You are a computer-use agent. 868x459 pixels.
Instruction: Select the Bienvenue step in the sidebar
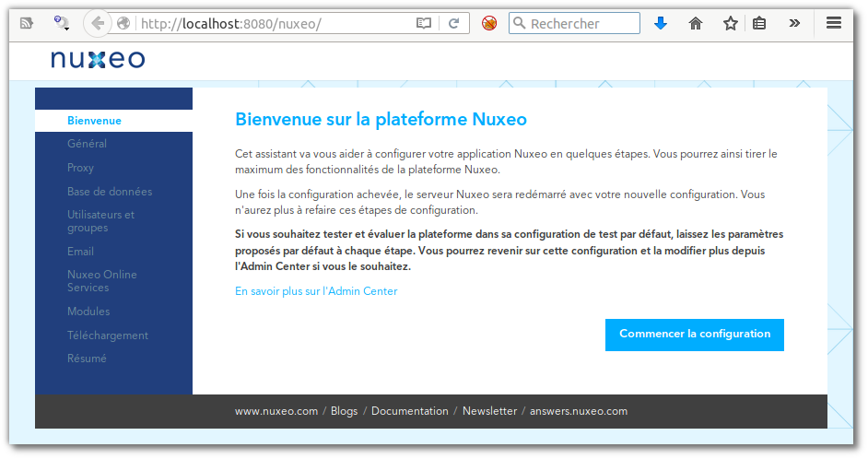coord(113,121)
